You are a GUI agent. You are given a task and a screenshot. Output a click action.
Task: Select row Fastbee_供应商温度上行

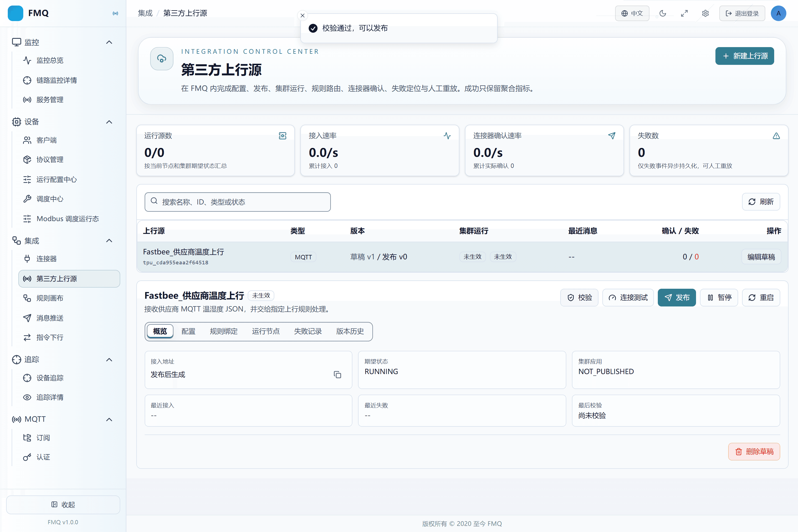[x=462, y=257]
